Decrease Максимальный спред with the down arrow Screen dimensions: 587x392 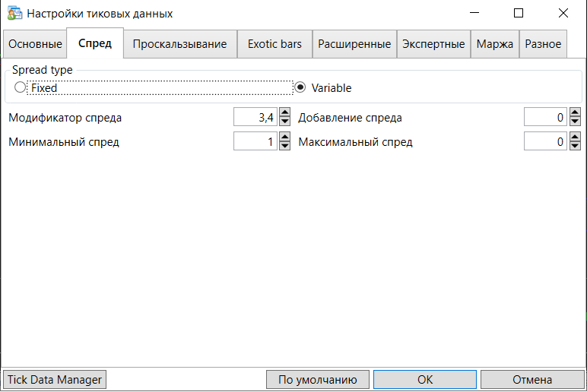click(x=575, y=146)
